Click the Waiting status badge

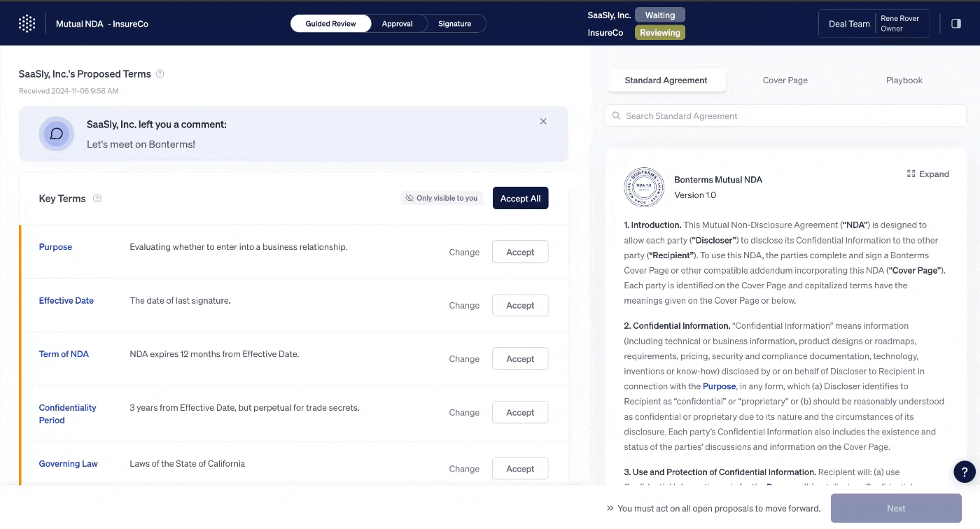[660, 15]
